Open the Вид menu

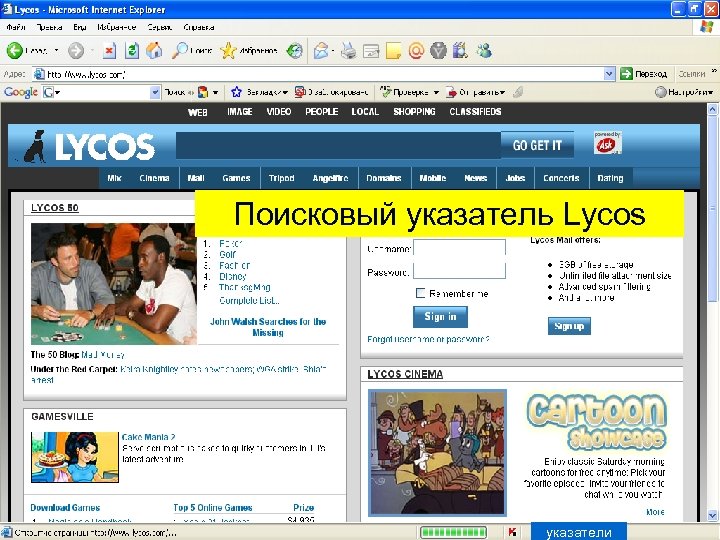click(79, 27)
